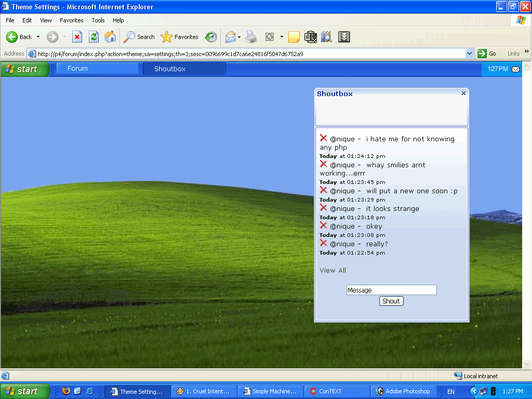Delete the 'it looks strange' shout

(323, 208)
